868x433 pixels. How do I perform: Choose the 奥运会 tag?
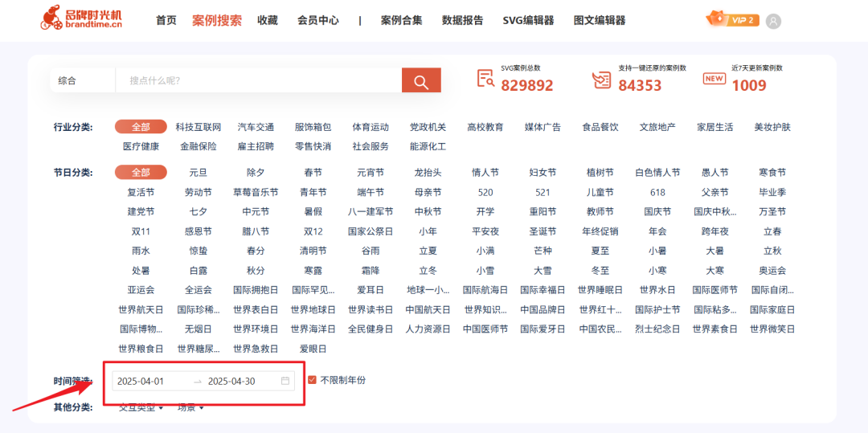[772, 271]
